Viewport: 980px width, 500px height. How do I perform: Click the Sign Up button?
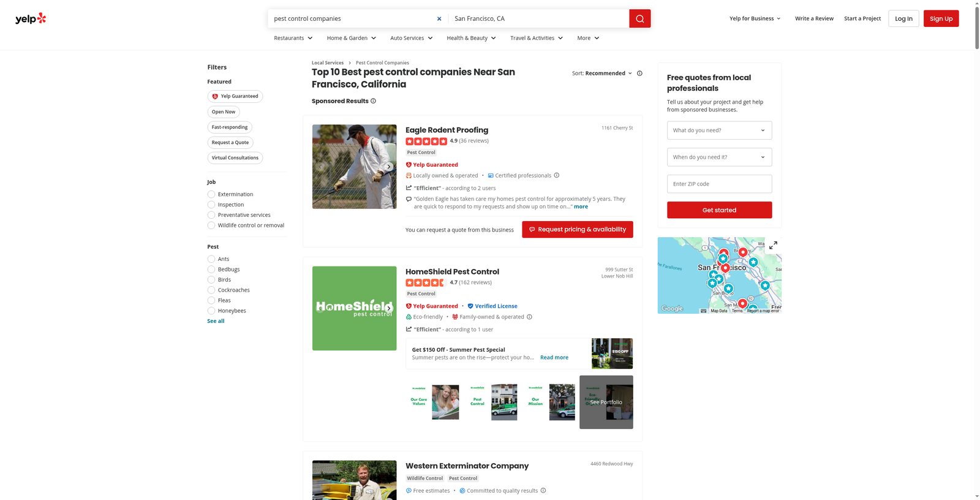point(941,18)
